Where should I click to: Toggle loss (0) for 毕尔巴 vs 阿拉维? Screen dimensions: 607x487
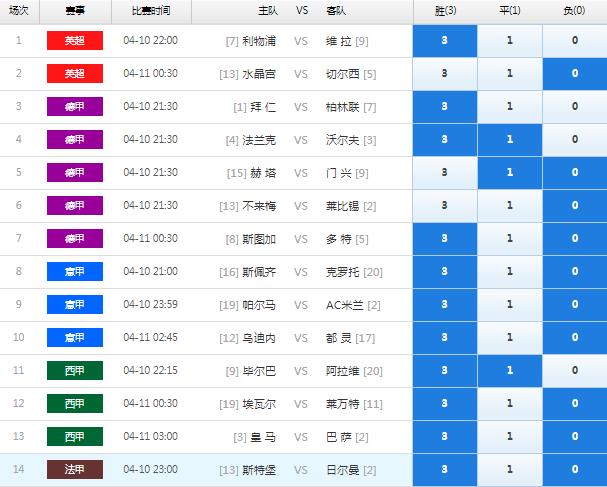(x=575, y=371)
